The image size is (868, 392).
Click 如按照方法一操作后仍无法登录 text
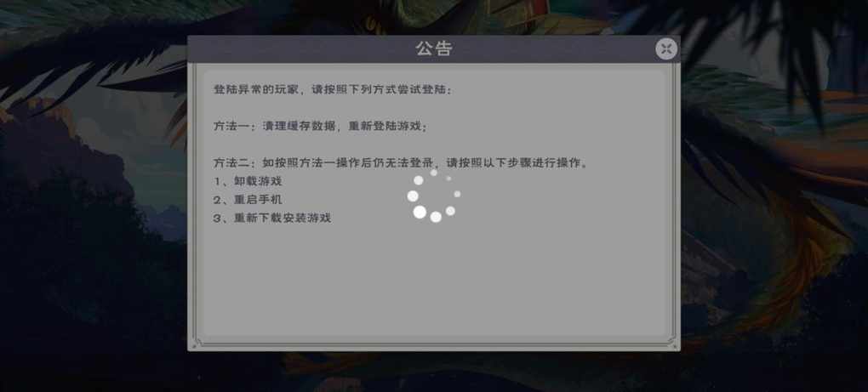(x=348, y=163)
